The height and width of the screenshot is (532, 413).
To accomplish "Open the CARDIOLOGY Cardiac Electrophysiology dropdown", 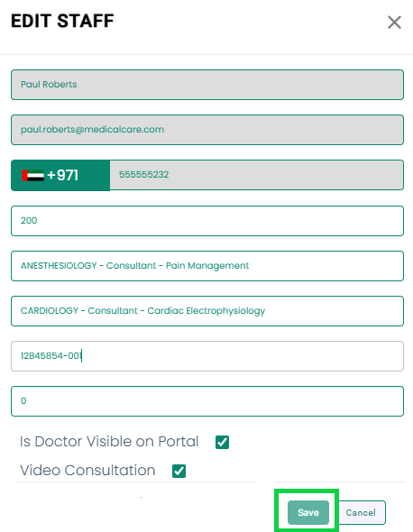I will (207, 311).
